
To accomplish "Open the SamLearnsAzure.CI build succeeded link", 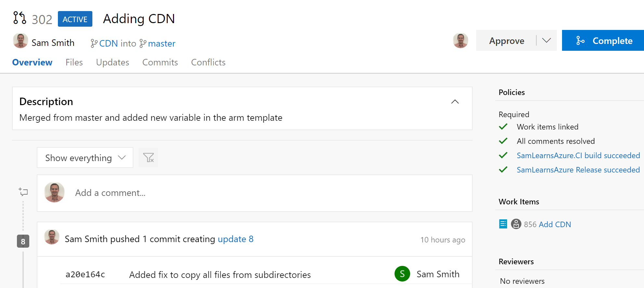I will 578,156.
